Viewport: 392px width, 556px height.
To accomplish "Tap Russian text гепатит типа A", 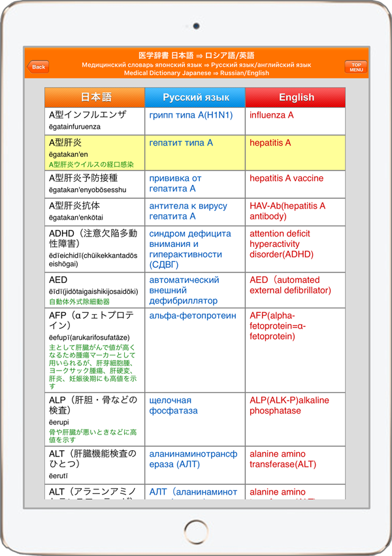I will 181,143.
